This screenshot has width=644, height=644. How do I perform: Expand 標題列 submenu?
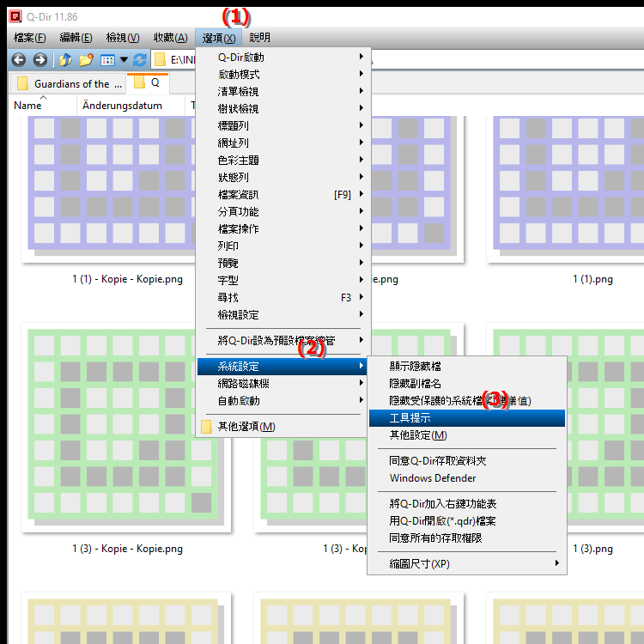coord(283,125)
